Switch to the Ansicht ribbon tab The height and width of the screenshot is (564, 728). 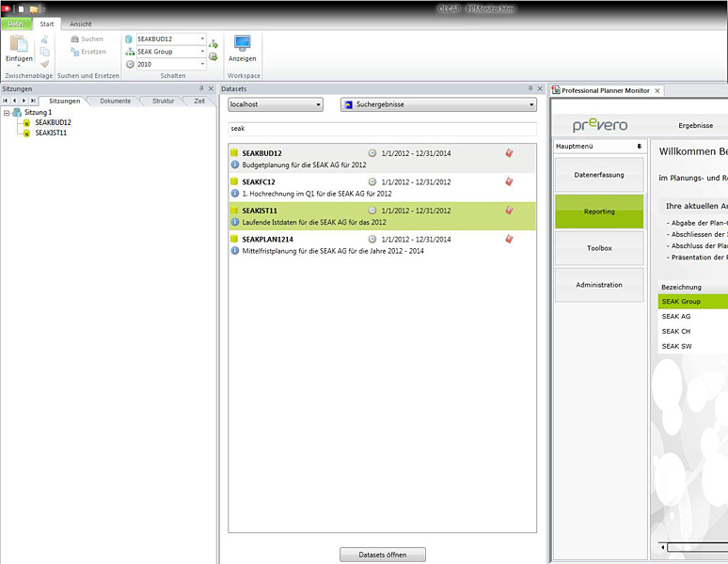(x=81, y=23)
